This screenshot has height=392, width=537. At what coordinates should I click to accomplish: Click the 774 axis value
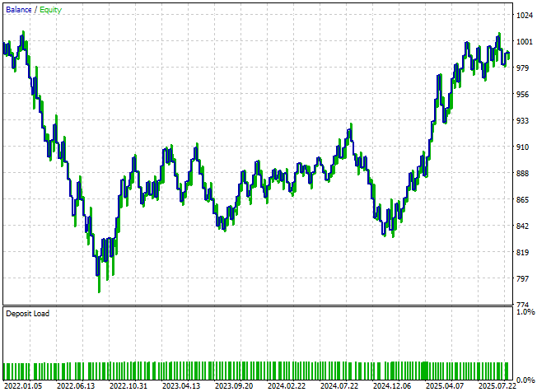click(x=523, y=305)
